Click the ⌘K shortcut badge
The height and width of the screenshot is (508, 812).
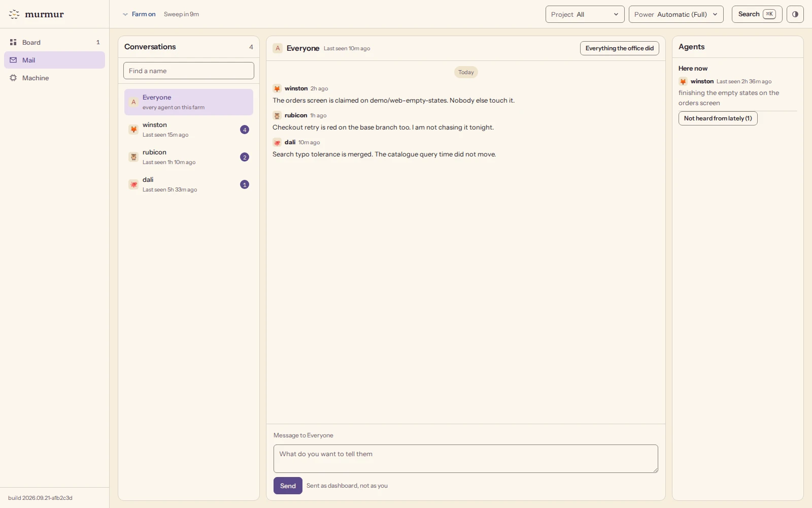pyautogui.click(x=769, y=14)
